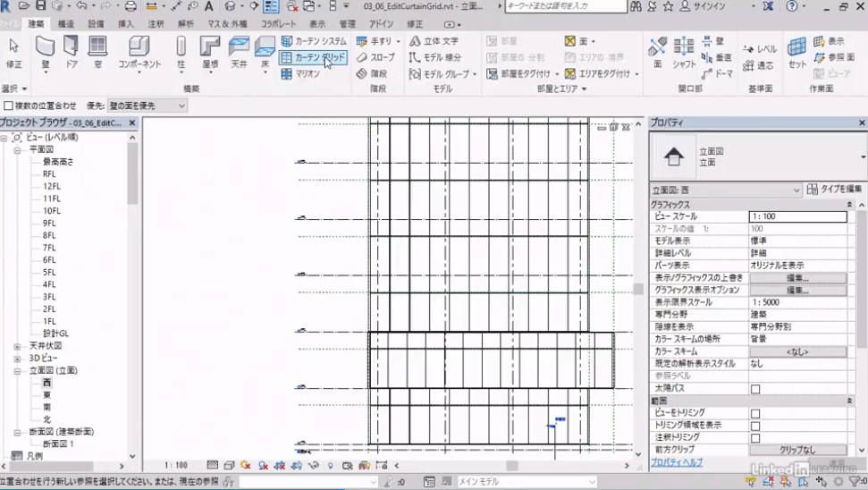Open the 立面図: 西 view selector dropdown

(725, 190)
